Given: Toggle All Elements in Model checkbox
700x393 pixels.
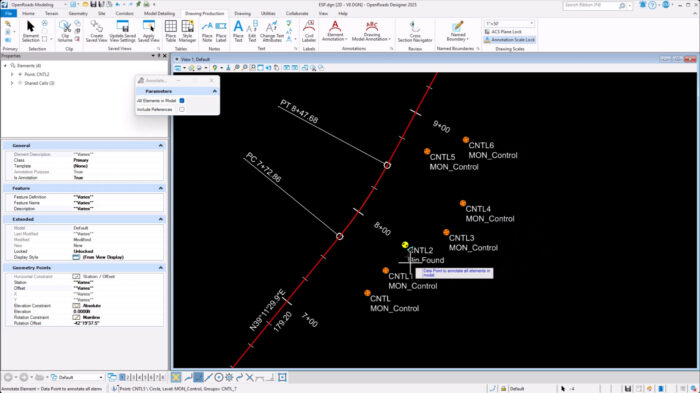Looking at the screenshot, I should (x=182, y=100).
